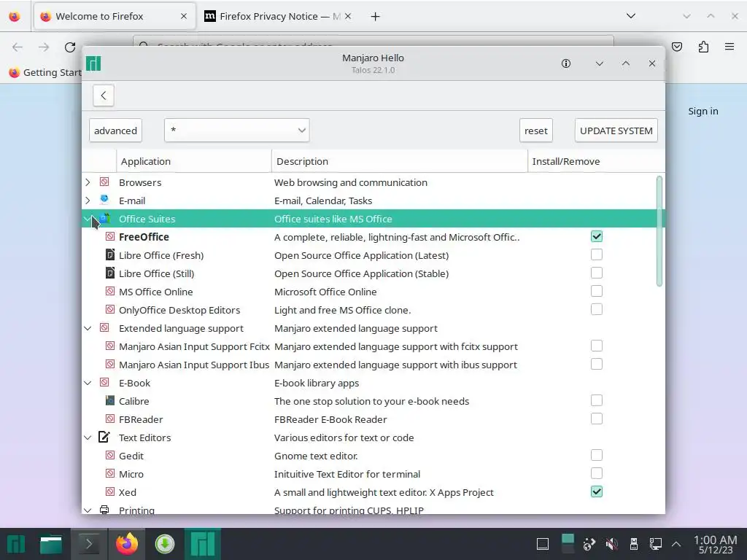The width and height of the screenshot is (747, 560).
Task: Collapse the Text Editors category
Action: 88,437
